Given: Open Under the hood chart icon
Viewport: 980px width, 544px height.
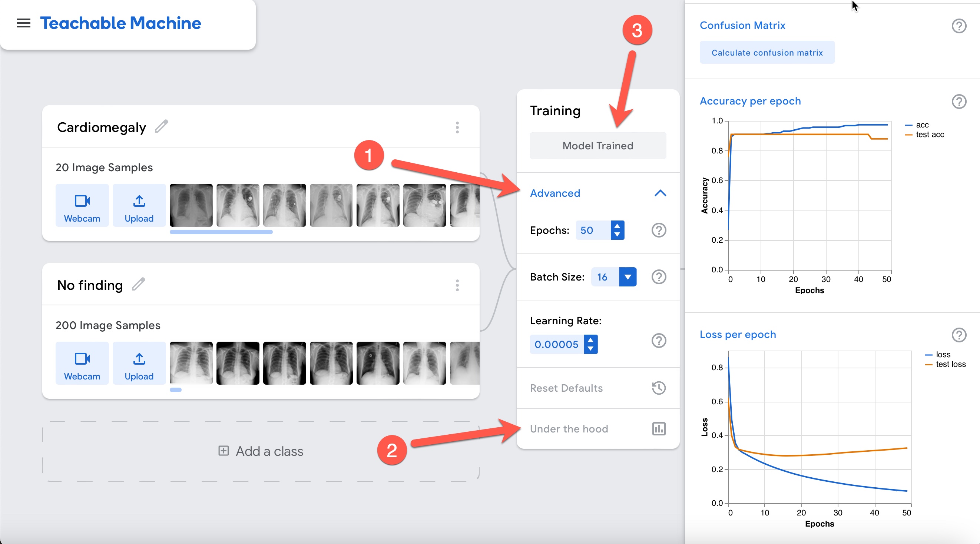Looking at the screenshot, I should coord(659,429).
